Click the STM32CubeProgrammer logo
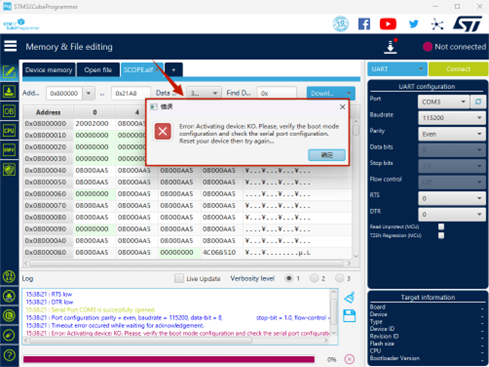489x367 pixels. [x=21, y=24]
